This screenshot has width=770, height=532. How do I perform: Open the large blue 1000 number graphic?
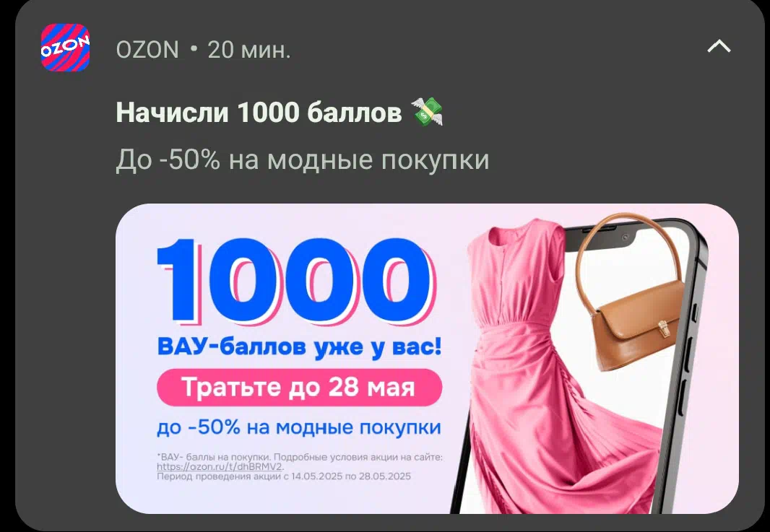pyautogui.click(x=295, y=282)
